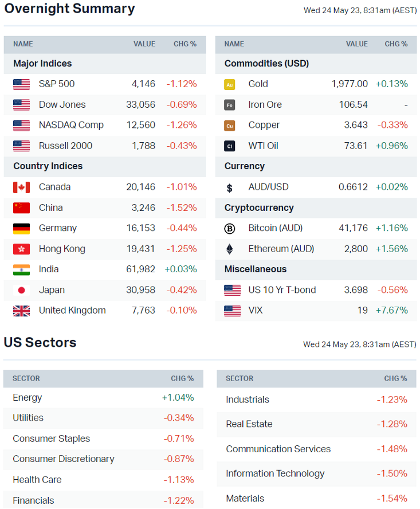The width and height of the screenshot is (420, 509).
Task: Click the Germany flag icon
Action: (21, 228)
